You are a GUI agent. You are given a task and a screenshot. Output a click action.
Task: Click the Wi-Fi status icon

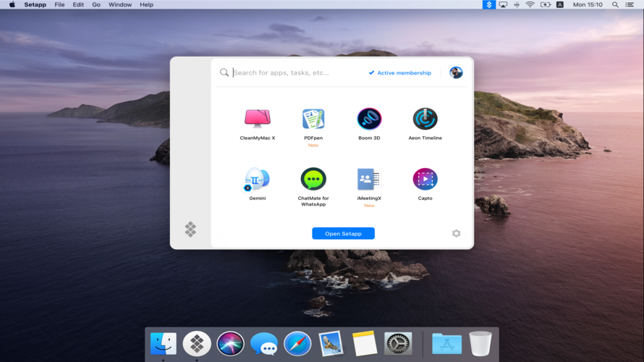(530, 4)
